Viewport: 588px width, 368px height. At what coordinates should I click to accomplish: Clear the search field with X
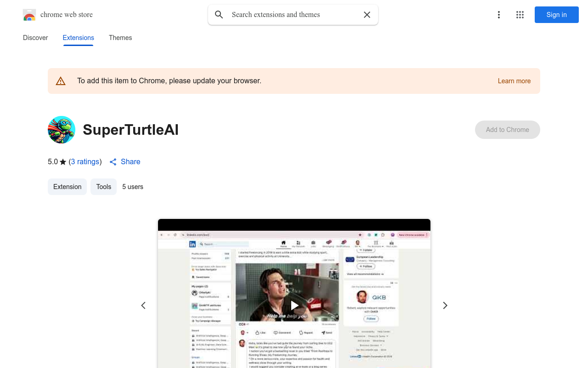pyautogui.click(x=367, y=15)
